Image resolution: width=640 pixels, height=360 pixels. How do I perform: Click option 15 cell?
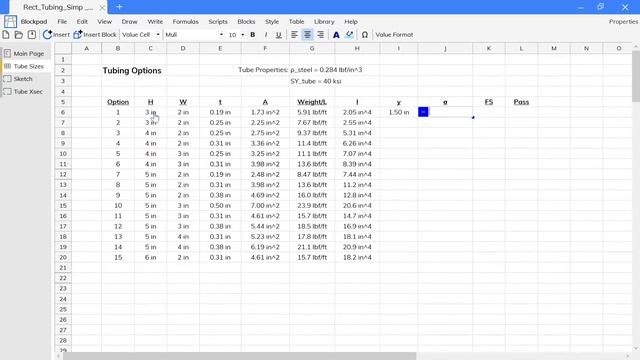pos(118,258)
